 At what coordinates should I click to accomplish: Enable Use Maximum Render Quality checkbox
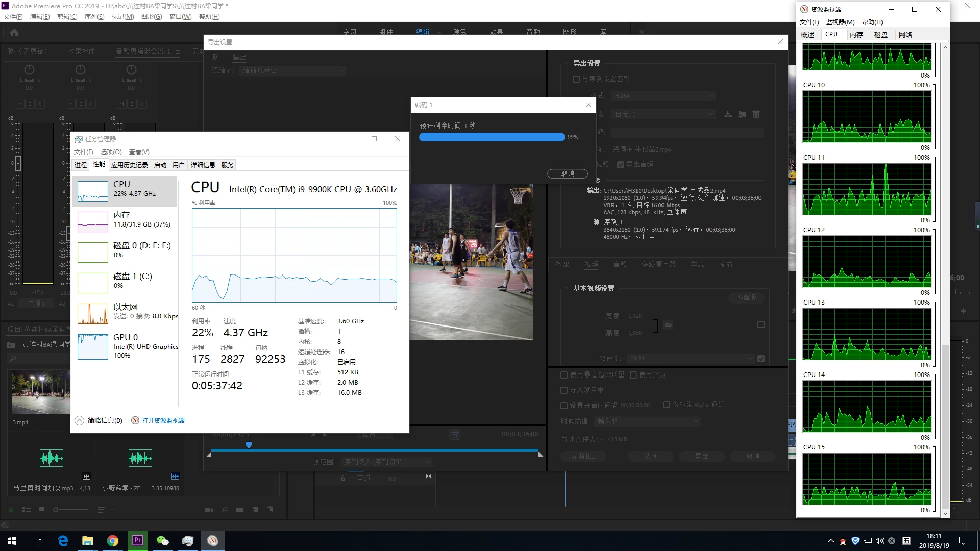coord(564,375)
